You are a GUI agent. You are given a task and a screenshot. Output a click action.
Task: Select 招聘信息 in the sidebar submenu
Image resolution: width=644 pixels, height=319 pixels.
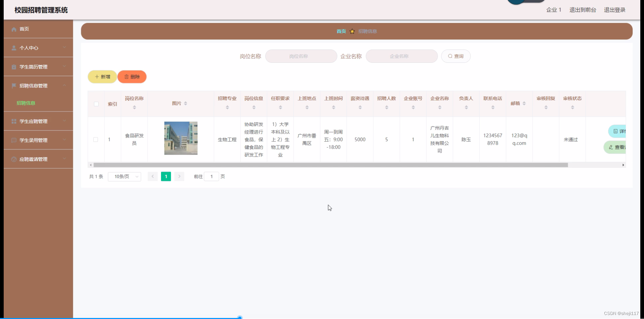point(26,103)
